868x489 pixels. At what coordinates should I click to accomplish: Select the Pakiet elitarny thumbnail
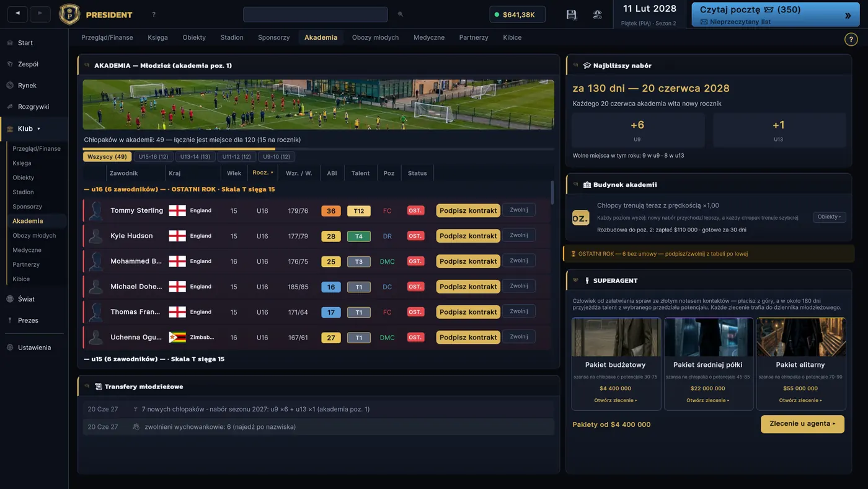(x=801, y=338)
